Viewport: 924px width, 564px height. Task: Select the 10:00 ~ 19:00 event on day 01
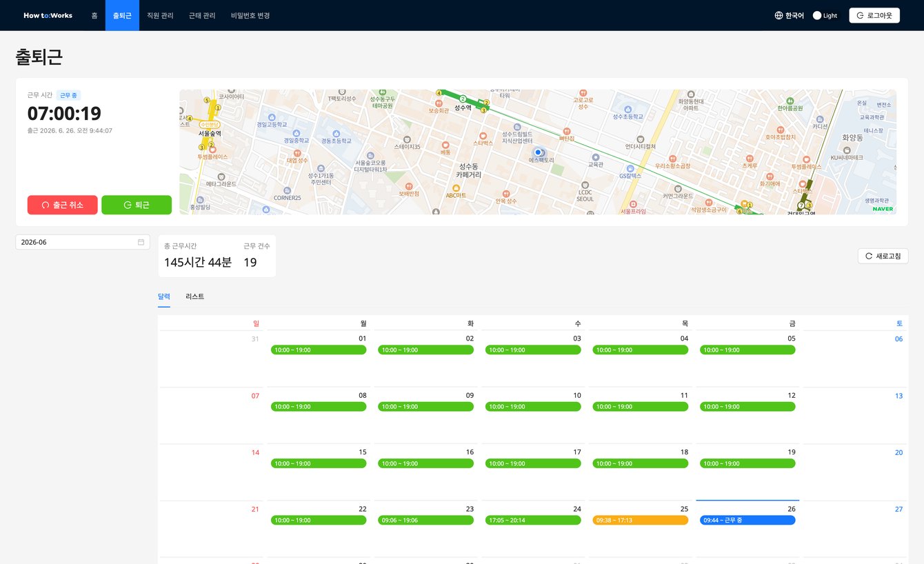point(319,350)
